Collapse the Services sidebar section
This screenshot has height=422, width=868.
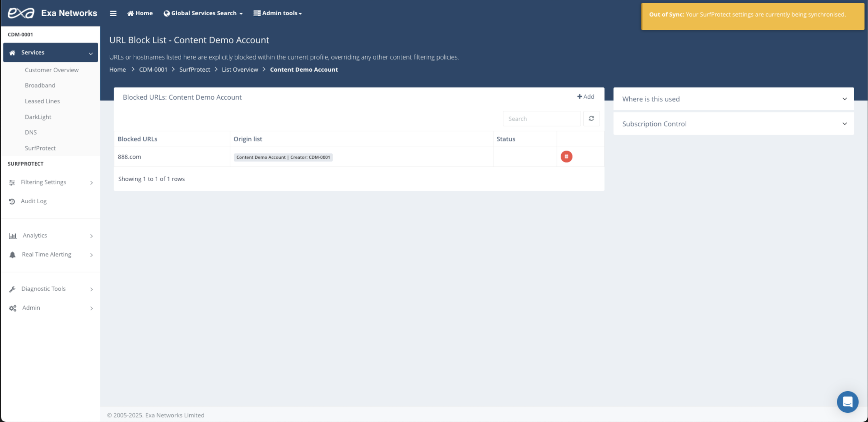pos(51,52)
